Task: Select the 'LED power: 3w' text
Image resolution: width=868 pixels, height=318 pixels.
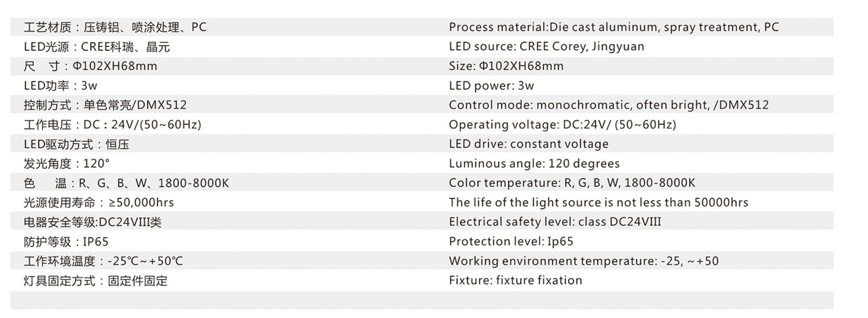Action: (x=491, y=85)
